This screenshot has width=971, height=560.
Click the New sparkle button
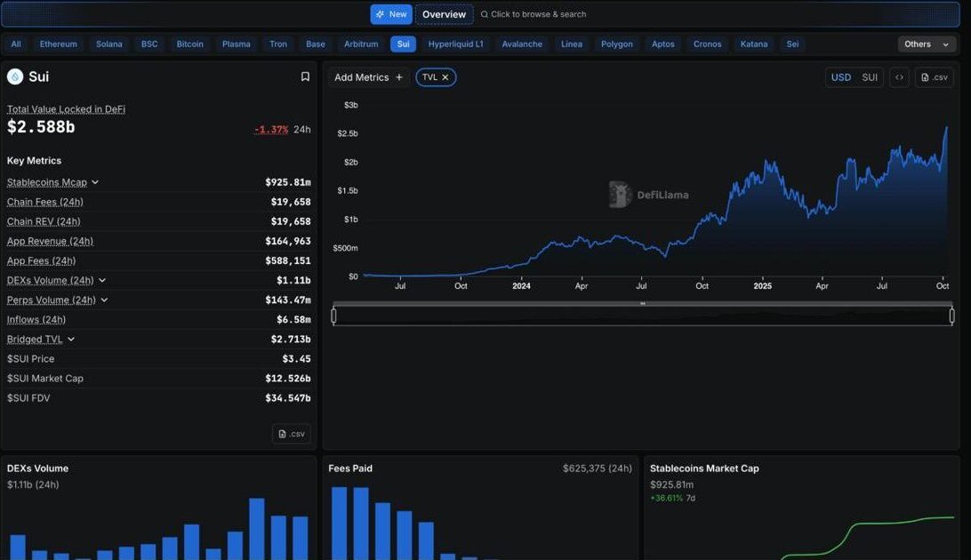point(391,14)
